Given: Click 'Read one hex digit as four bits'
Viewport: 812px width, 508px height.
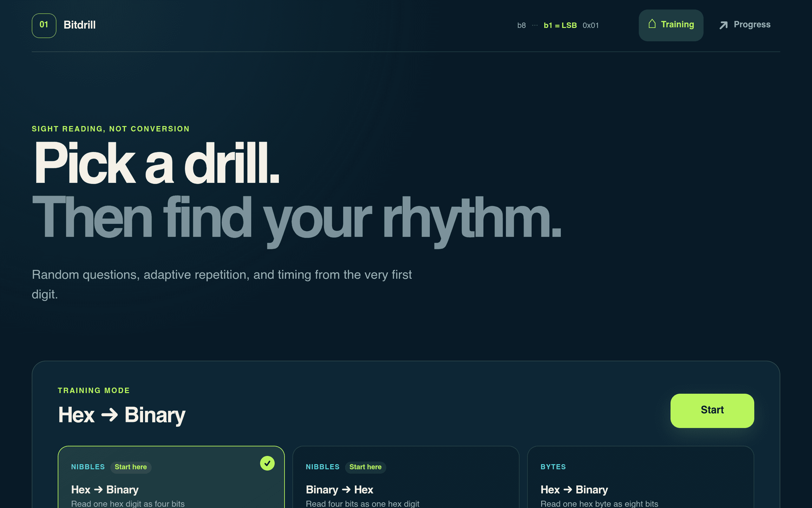Looking at the screenshot, I should coord(128,503).
